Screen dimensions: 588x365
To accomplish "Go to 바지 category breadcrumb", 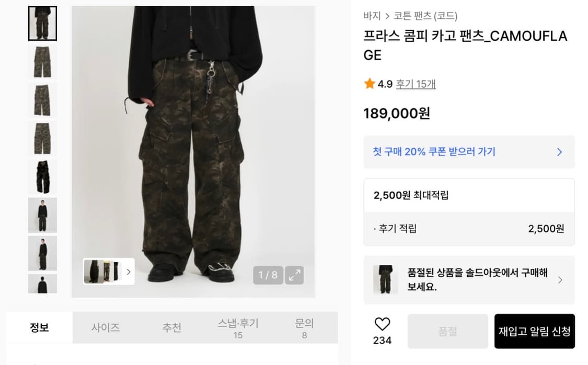I will tap(372, 16).
